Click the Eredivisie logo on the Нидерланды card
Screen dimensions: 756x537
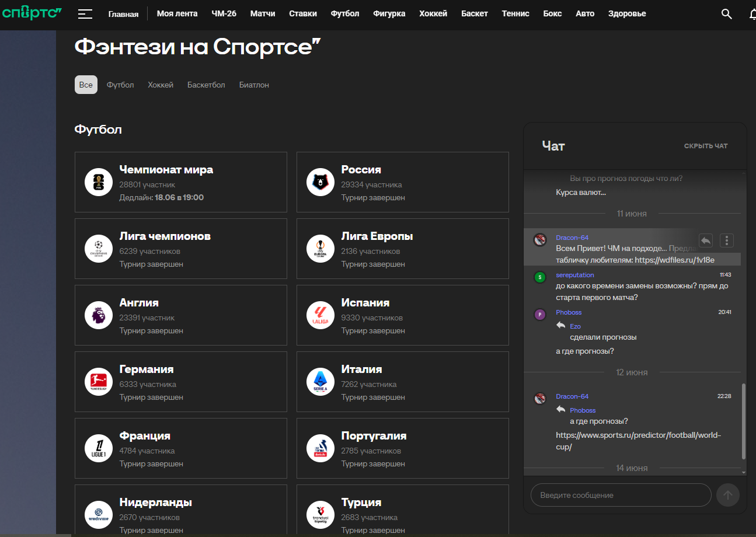click(x=99, y=515)
